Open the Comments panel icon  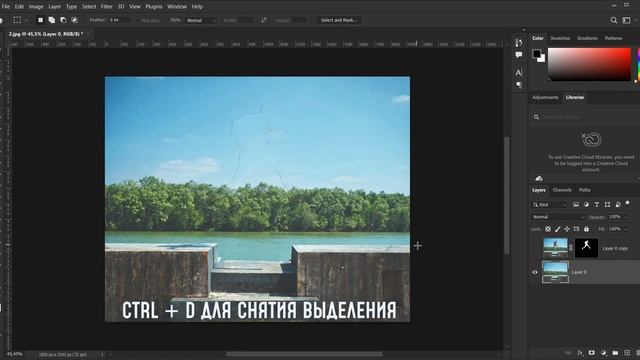coord(519,55)
